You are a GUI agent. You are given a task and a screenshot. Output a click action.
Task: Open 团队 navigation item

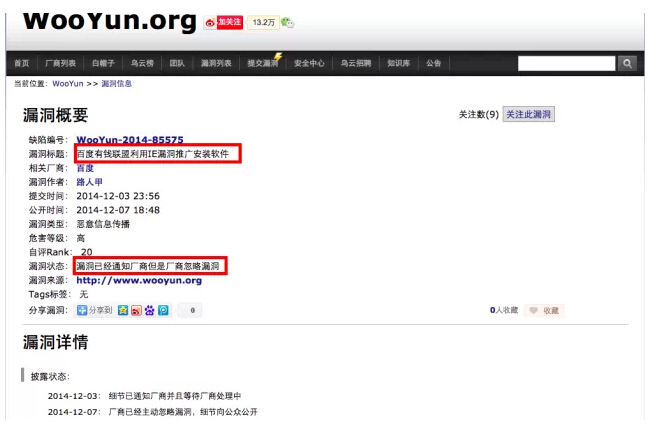tap(177, 63)
